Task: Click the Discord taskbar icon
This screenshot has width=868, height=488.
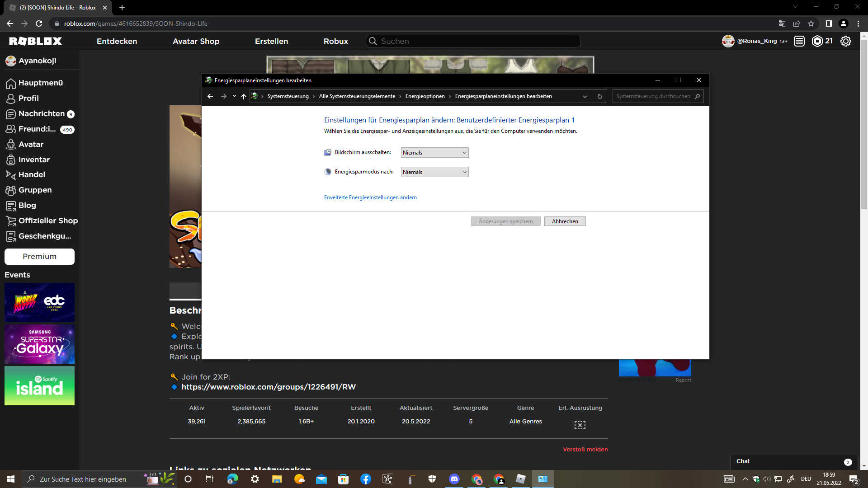Action: pos(454,479)
